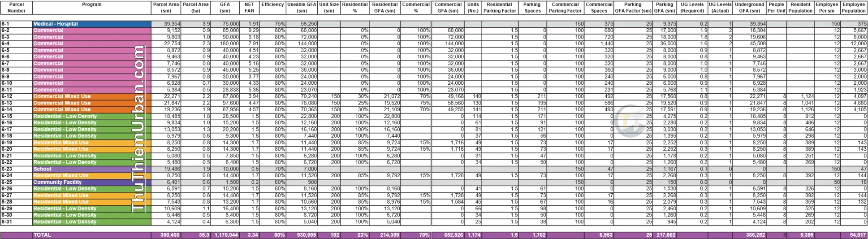Select the topmost pink Commercial cell
The width and height of the screenshot is (868, 239).
(91, 30)
